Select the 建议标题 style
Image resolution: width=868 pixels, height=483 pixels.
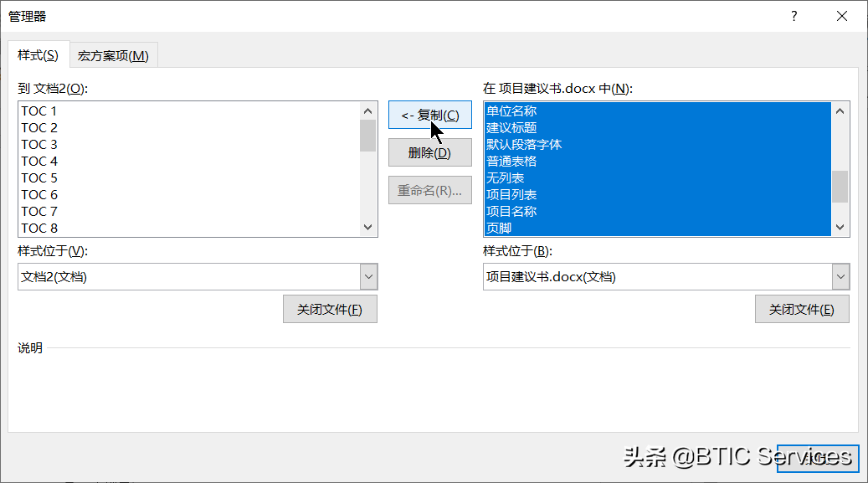point(658,127)
